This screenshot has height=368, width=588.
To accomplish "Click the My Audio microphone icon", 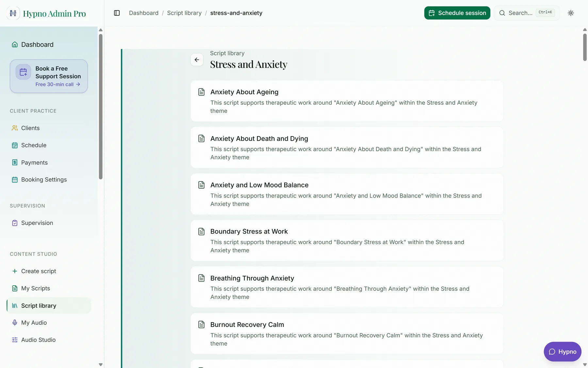I will (x=15, y=323).
